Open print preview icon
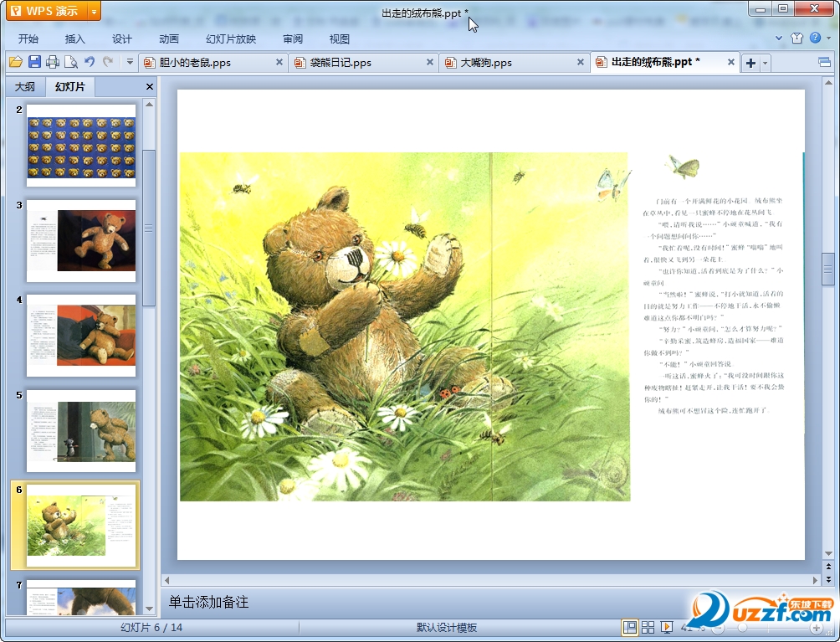Image resolution: width=840 pixels, height=642 pixels. point(71,62)
